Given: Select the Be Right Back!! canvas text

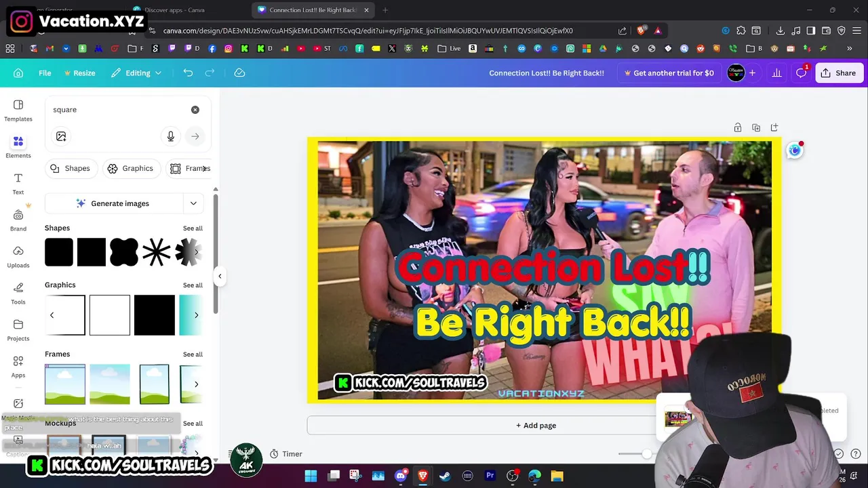Looking at the screenshot, I should [553, 321].
